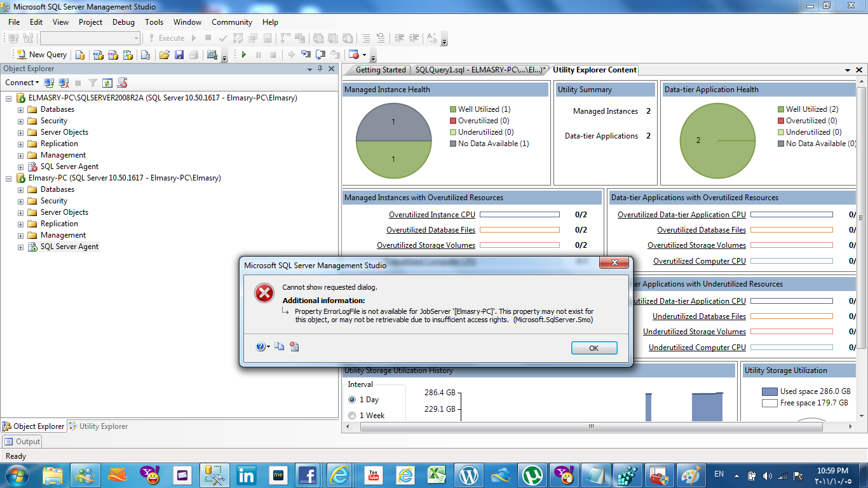Image resolution: width=868 pixels, height=488 pixels.
Task: Expand SQL Server Agent under Elmasry-PC
Action: (x=20, y=247)
